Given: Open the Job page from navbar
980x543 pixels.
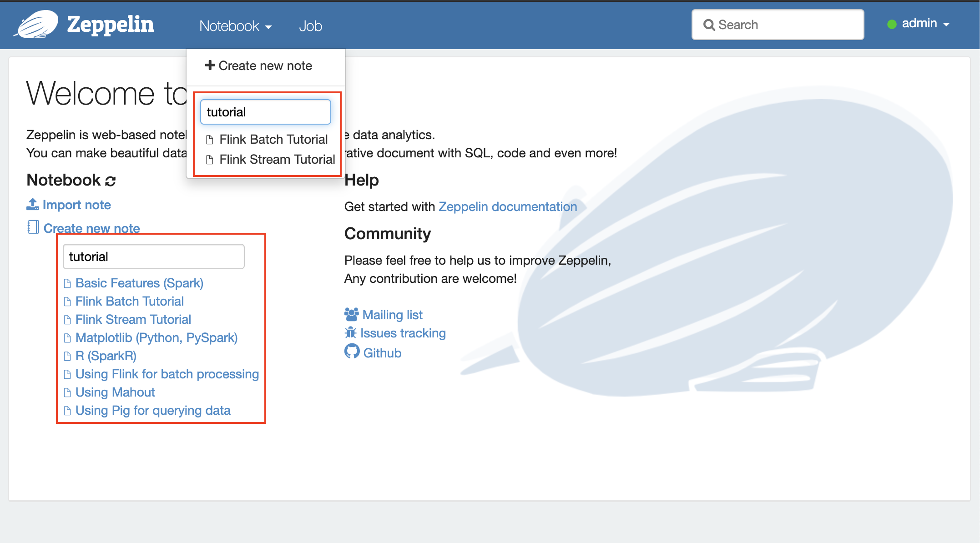Looking at the screenshot, I should click(x=311, y=26).
